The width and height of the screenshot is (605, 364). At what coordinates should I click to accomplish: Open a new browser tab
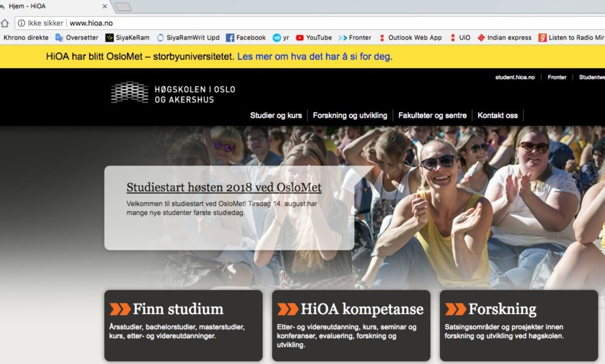coord(123,6)
